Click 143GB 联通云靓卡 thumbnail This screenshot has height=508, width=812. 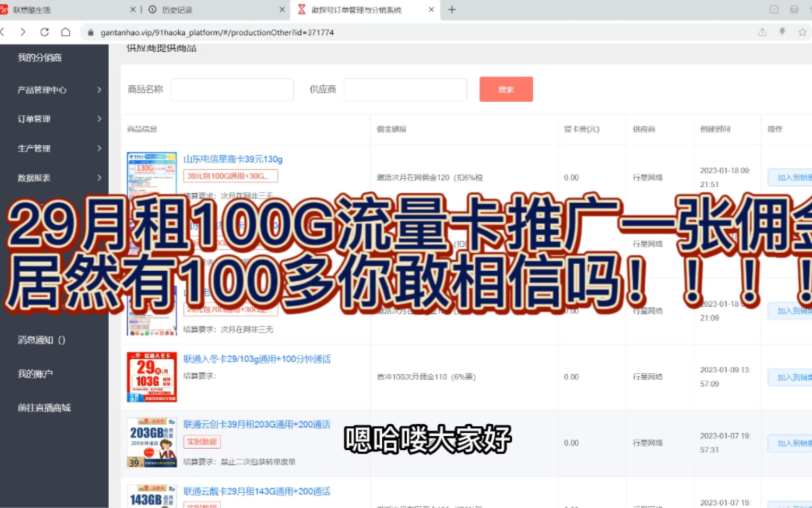152,496
